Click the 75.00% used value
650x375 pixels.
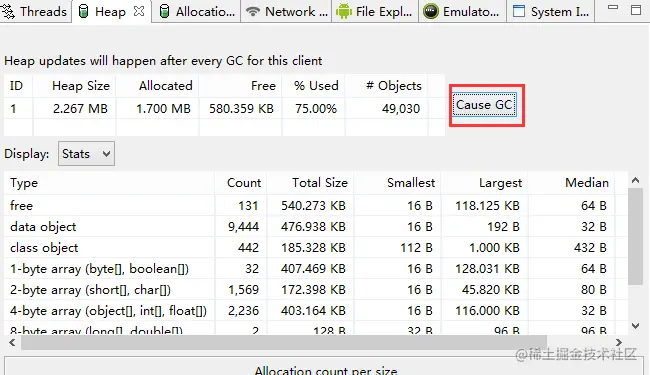coord(316,109)
